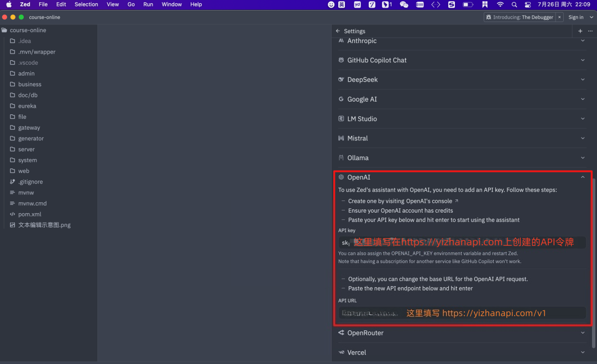The height and width of the screenshot is (364, 597).
Task: Click the Sign in button
Action: coord(575,17)
